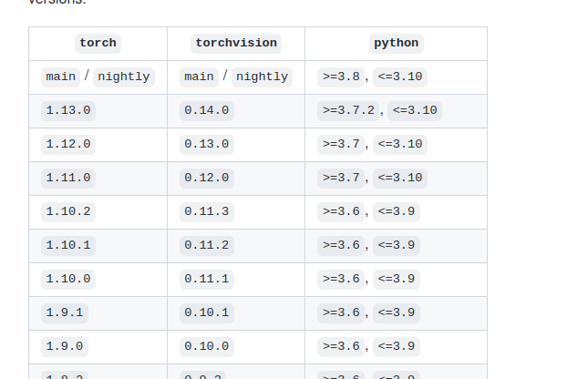Select the 1.13.0 torch version cell
Viewport: 588px width, 379px height.
(x=68, y=110)
